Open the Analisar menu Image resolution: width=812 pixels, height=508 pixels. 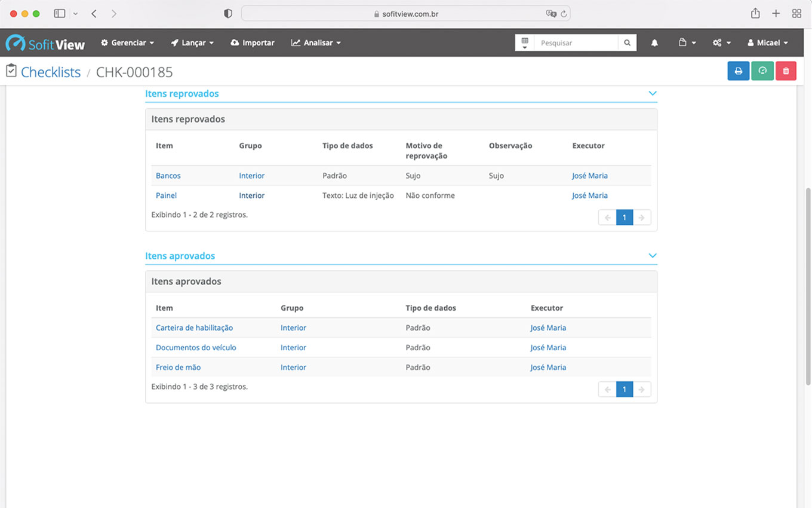[x=316, y=43]
